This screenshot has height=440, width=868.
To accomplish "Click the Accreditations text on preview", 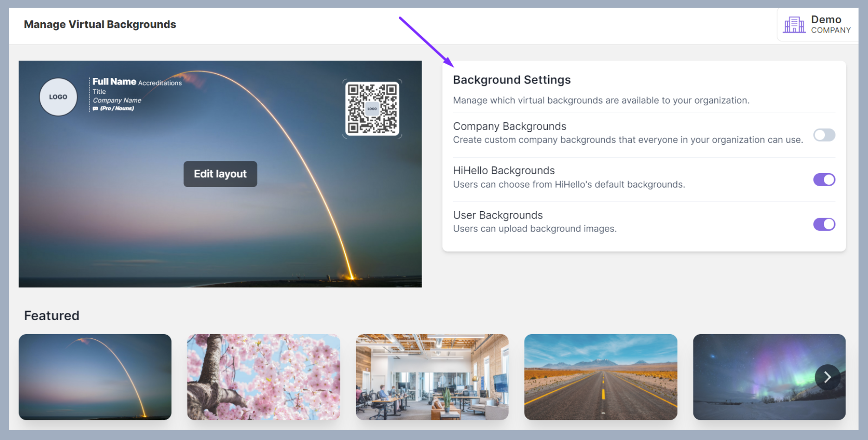I will click(x=160, y=83).
